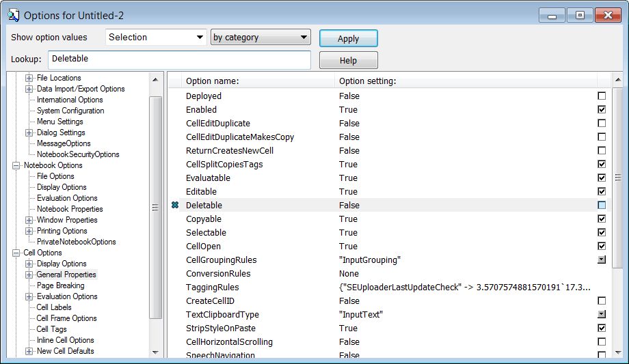The image size is (629, 364).
Task: Click the Mathematica icon in the title bar
Action: click(13, 15)
